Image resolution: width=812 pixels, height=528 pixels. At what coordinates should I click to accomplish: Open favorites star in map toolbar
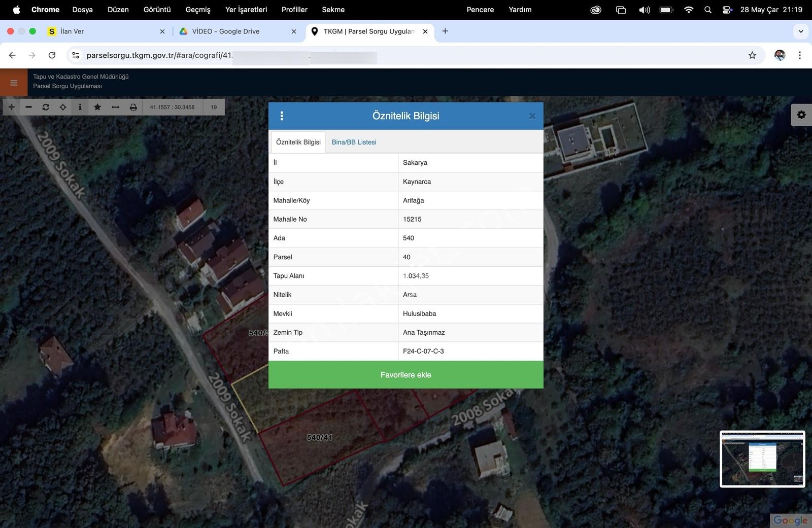97,107
